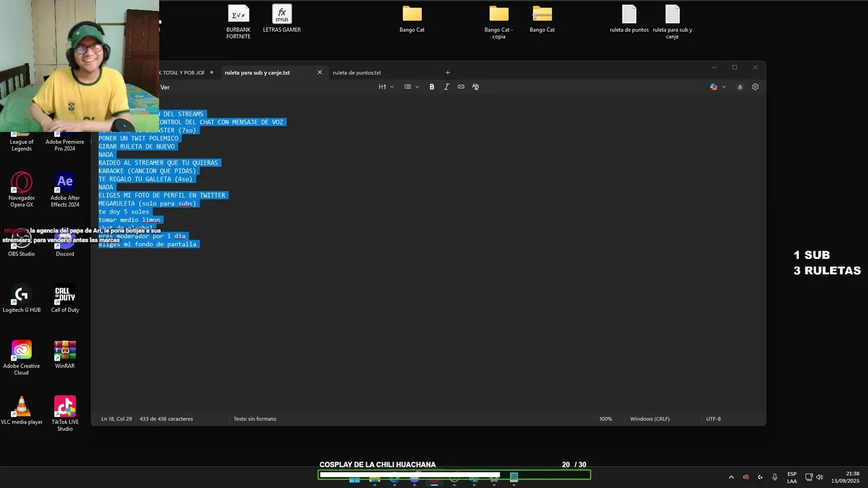Click the microphone tray icon
This screenshot has width=868, height=488.
pos(774,477)
